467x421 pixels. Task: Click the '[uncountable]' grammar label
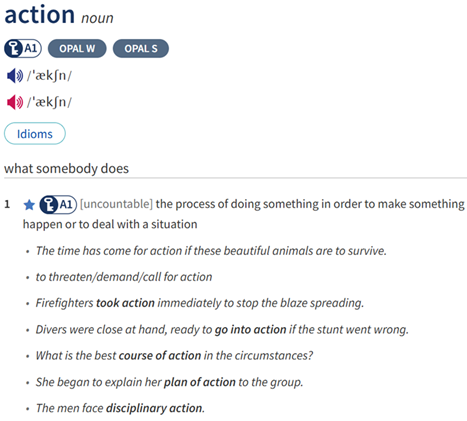116,204
